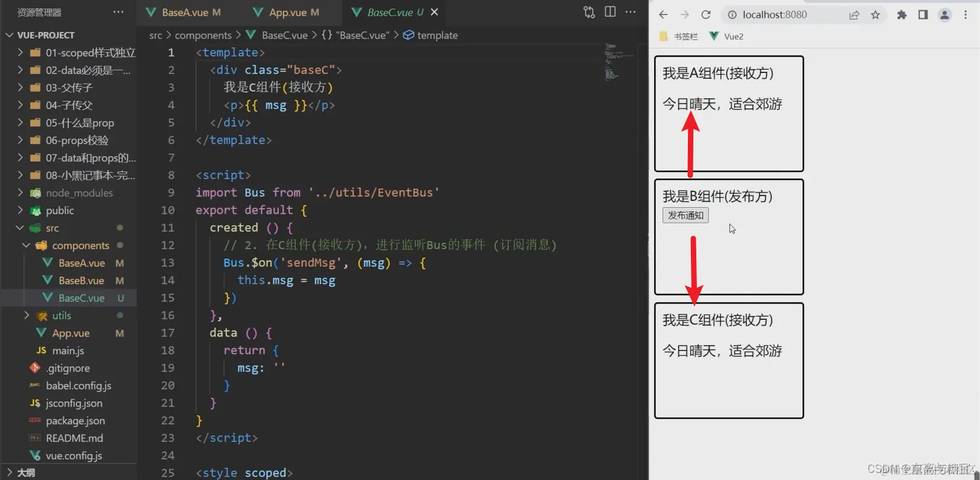The height and width of the screenshot is (480, 980).
Task: Click the components breadcrumb segment
Action: pos(203,36)
